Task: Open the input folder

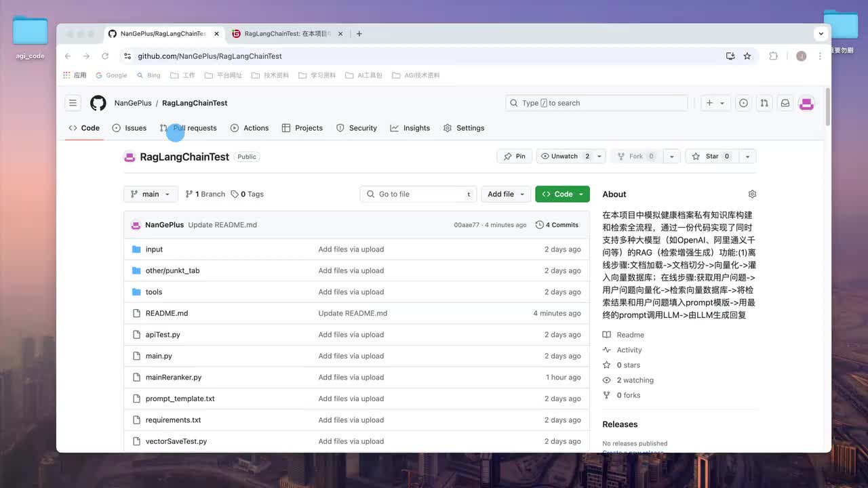Action: pos(154,249)
